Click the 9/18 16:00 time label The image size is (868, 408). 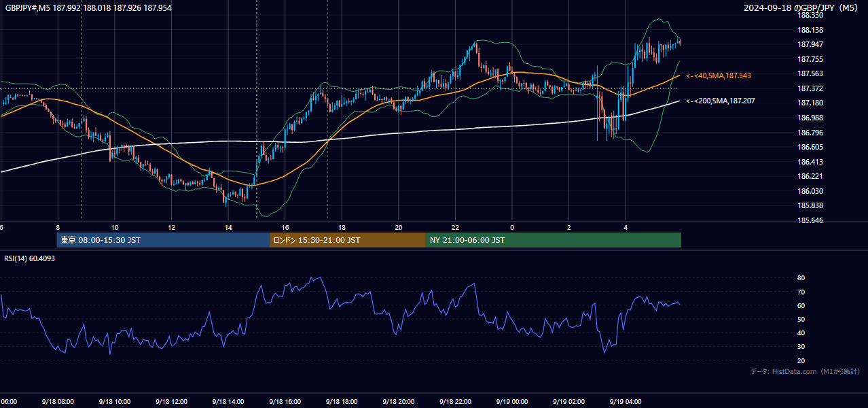click(x=285, y=402)
